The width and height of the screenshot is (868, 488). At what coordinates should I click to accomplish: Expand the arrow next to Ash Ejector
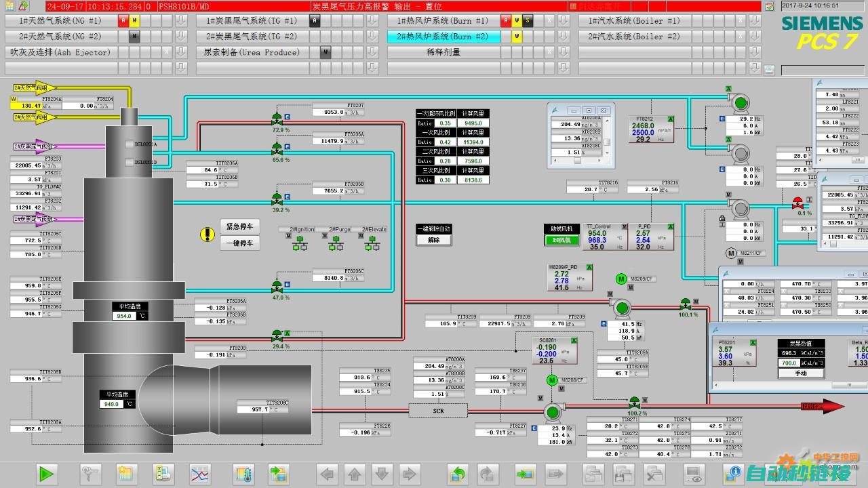[x=181, y=52]
